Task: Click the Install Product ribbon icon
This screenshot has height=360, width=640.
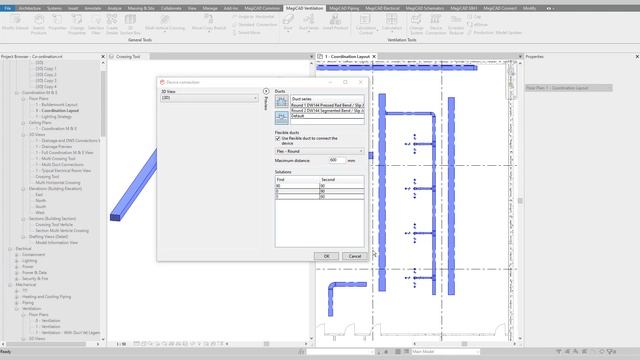Action: (x=335, y=22)
